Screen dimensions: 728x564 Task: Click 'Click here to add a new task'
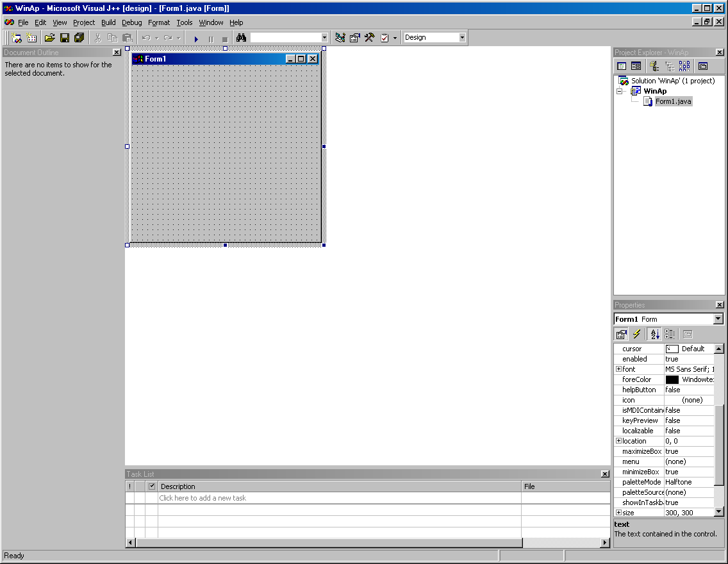click(x=203, y=497)
